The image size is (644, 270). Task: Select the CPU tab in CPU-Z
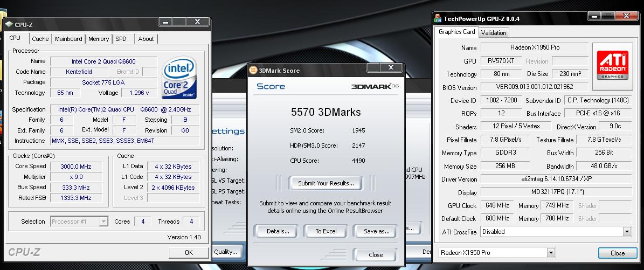tap(16, 38)
